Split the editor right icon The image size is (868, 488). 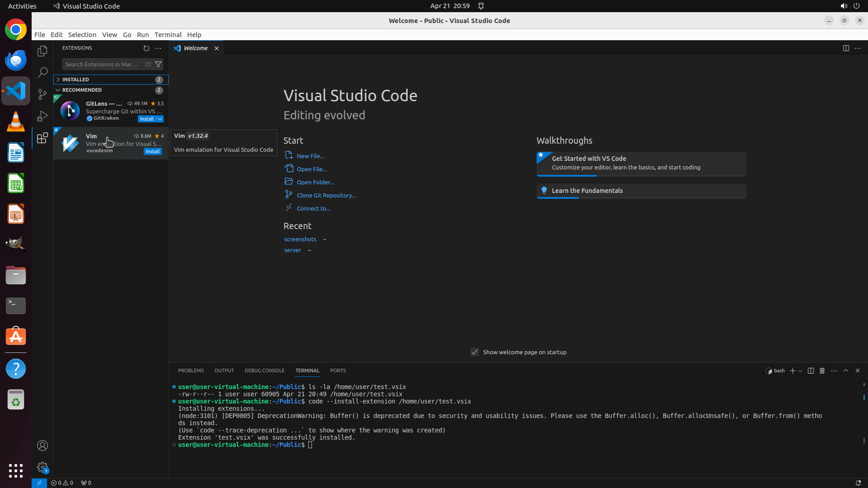(846, 48)
